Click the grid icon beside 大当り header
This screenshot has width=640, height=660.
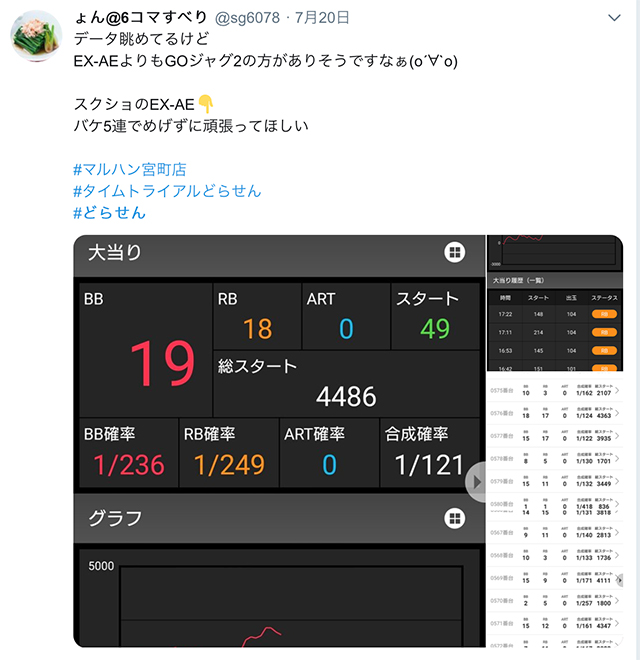click(x=455, y=252)
